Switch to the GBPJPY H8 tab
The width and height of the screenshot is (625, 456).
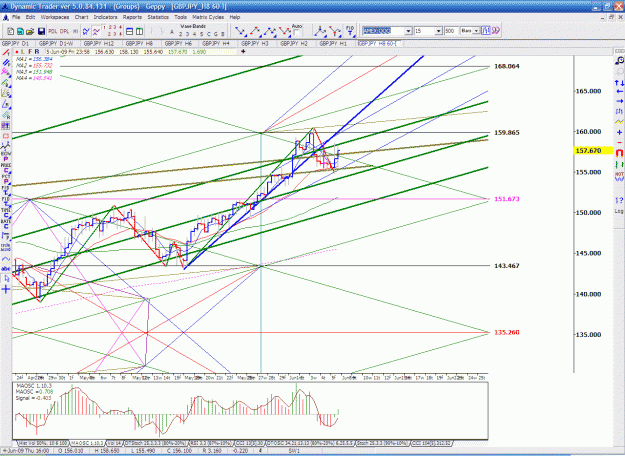[139, 43]
